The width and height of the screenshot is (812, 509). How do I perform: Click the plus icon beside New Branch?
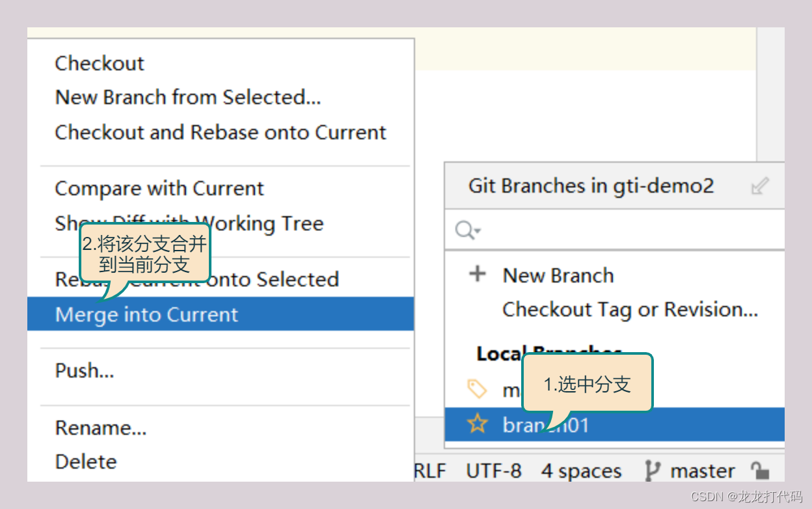[478, 274]
